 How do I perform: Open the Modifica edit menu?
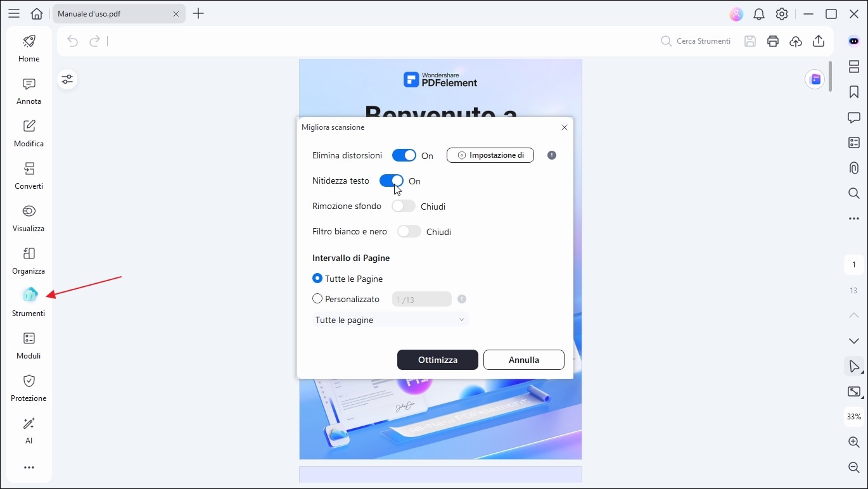tap(29, 133)
